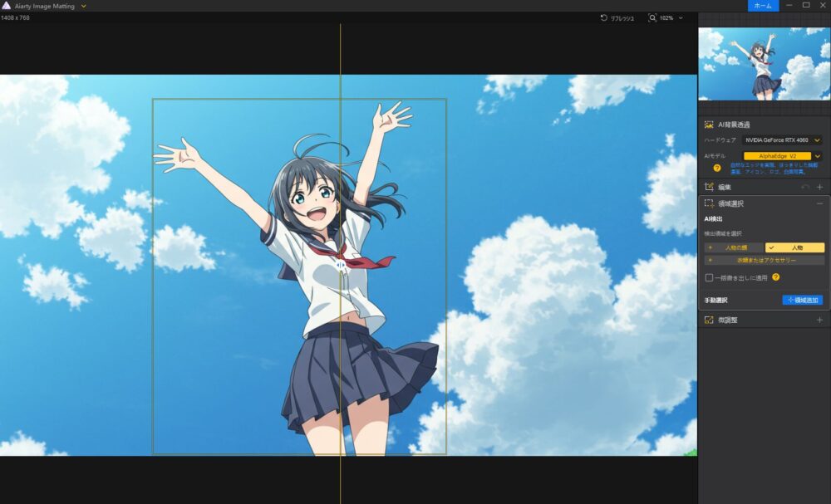Enable the 一括書き出しに適用 checkbox
The height and width of the screenshot is (504, 831).
click(x=709, y=277)
